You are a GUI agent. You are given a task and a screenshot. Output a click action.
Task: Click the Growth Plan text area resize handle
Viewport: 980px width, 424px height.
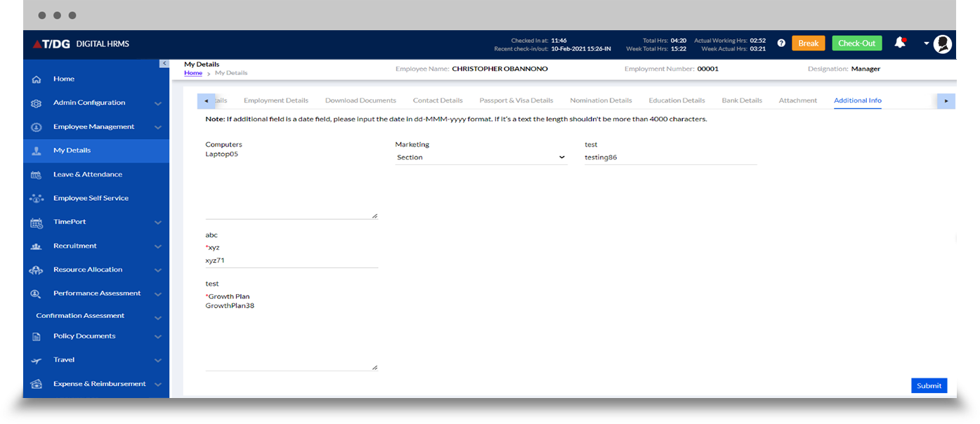(374, 367)
